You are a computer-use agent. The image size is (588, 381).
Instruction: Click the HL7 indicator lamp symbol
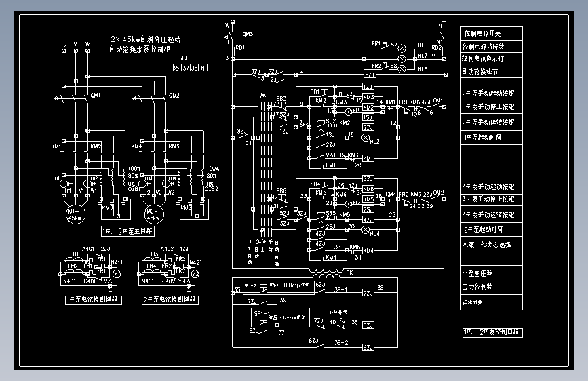pyautogui.click(x=401, y=59)
